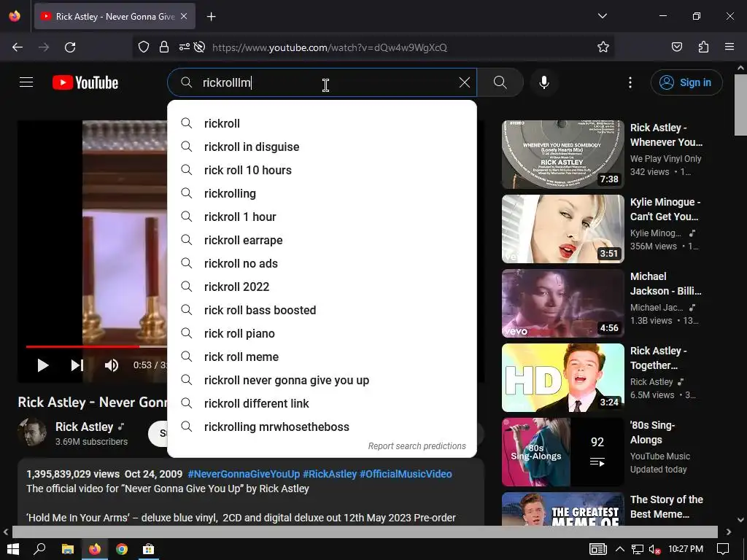Pick 'rick roll 10 hours' suggestion
Image resolution: width=747 pixels, height=560 pixels.
pos(322,170)
